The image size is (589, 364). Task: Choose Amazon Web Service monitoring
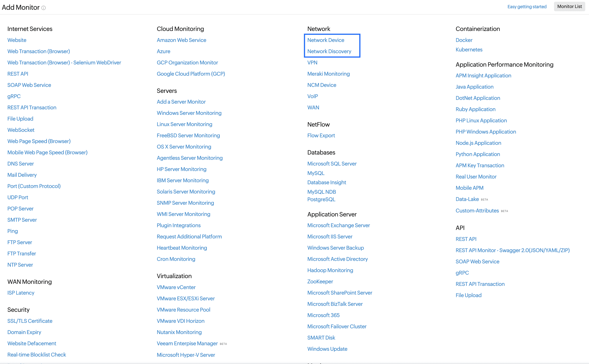(181, 40)
